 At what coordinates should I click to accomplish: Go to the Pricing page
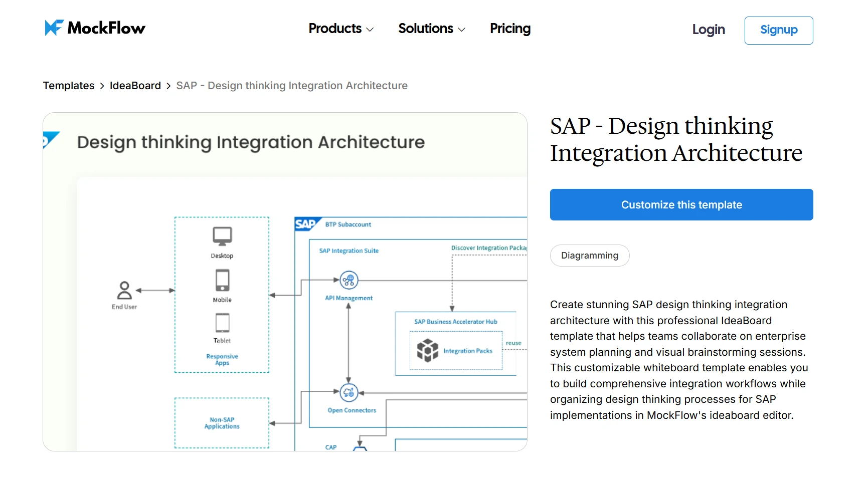click(x=510, y=29)
